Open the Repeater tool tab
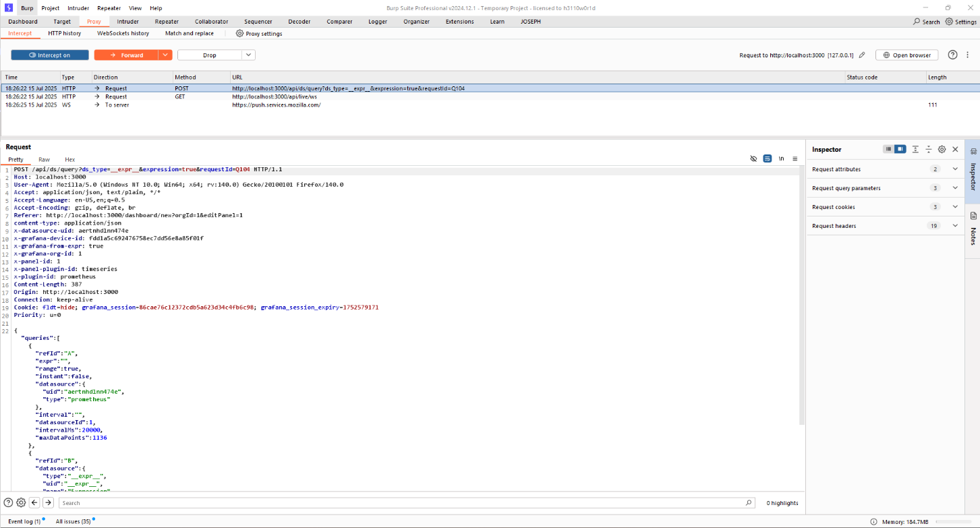This screenshot has width=980, height=528. coord(167,22)
